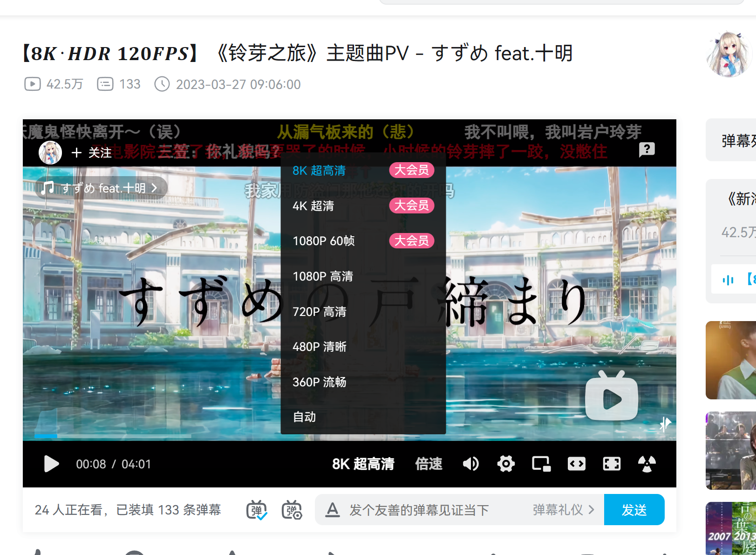This screenshot has height=555, width=756.
Task: Click the 大会员 badge beside 4K
Action: [412, 206]
